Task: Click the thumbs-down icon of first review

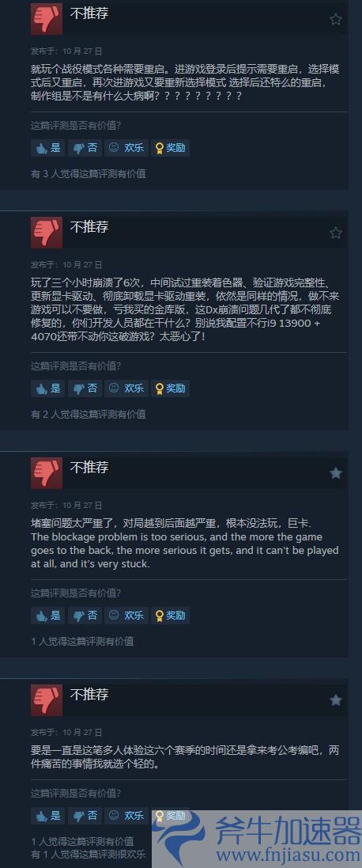Action: point(47,19)
